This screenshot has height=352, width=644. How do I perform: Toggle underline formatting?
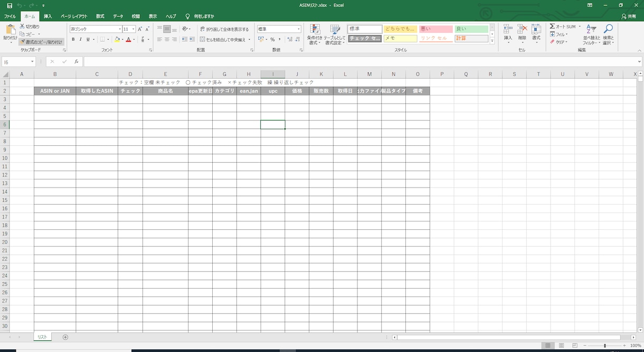(x=88, y=39)
